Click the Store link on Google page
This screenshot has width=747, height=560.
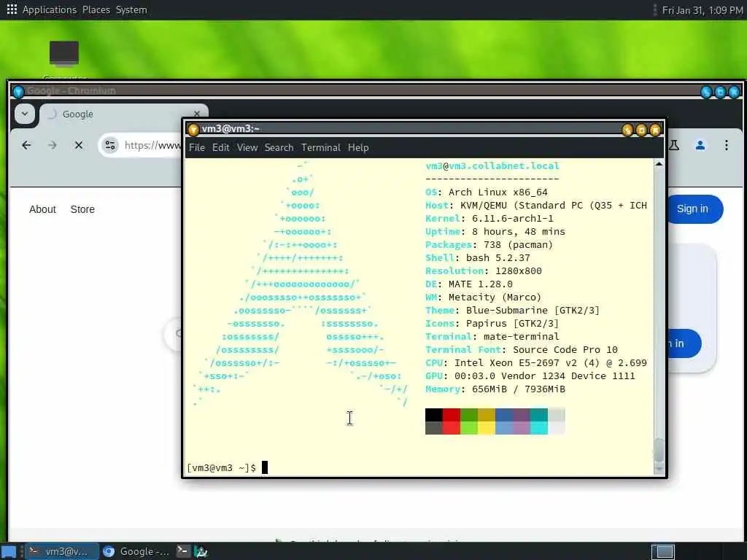tap(82, 209)
